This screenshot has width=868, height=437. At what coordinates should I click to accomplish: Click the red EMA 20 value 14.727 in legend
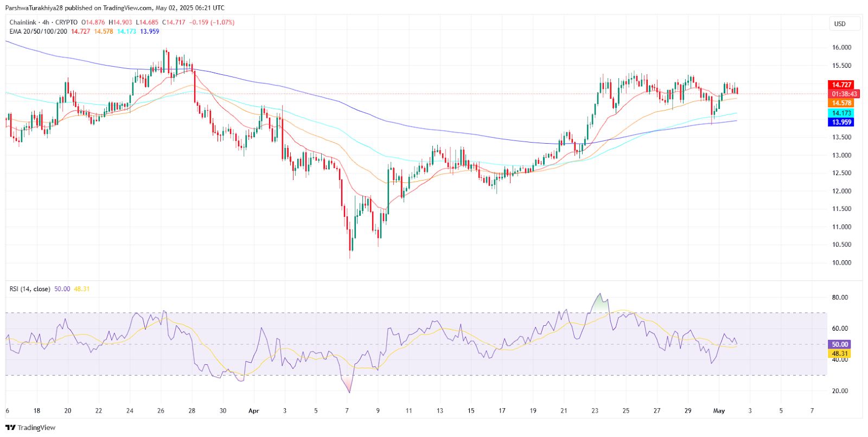80,31
